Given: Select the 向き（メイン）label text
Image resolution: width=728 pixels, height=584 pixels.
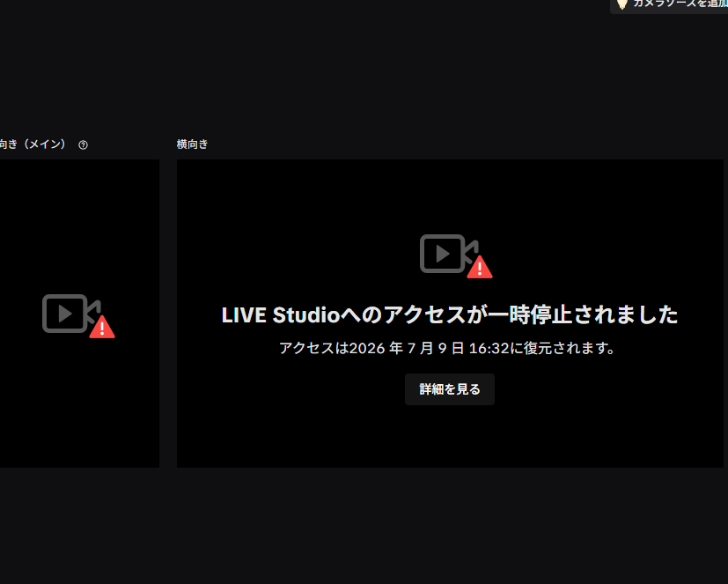Looking at the screenshot, I should coord(33,144).
